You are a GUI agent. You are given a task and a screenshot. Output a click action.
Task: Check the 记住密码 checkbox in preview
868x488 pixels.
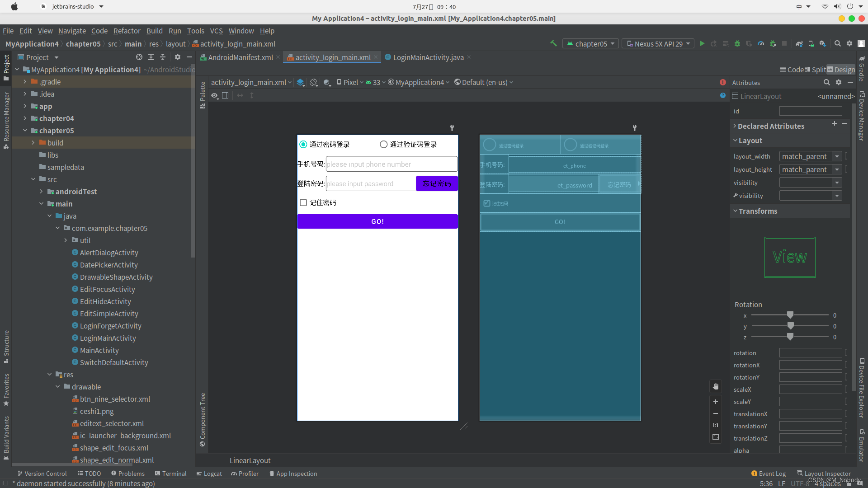pos(303,202)
